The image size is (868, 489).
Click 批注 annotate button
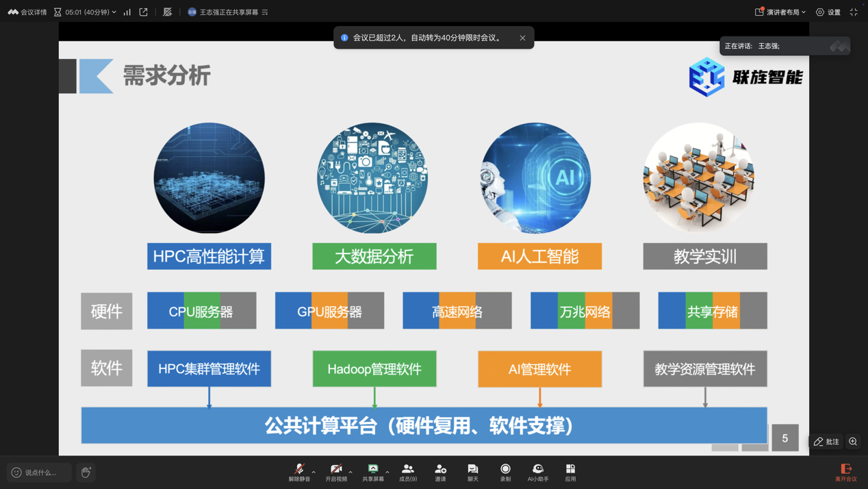click(x=826, y=442)
